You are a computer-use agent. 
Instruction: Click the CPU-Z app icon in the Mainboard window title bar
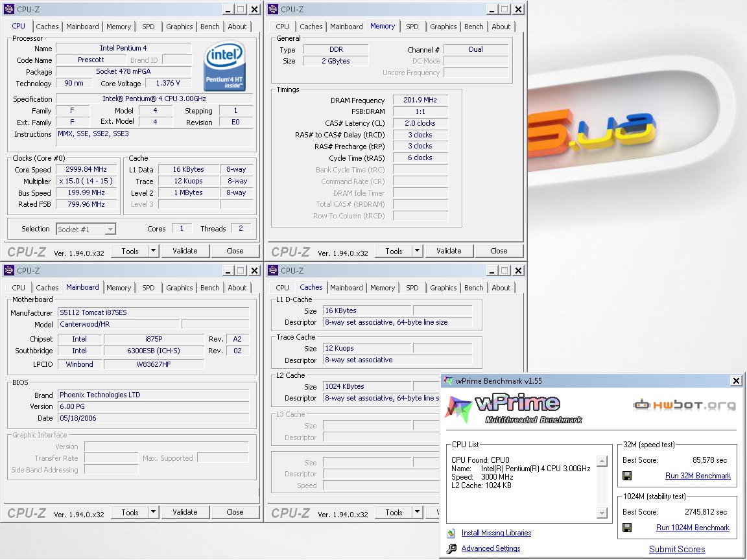[x=9, y=270]
